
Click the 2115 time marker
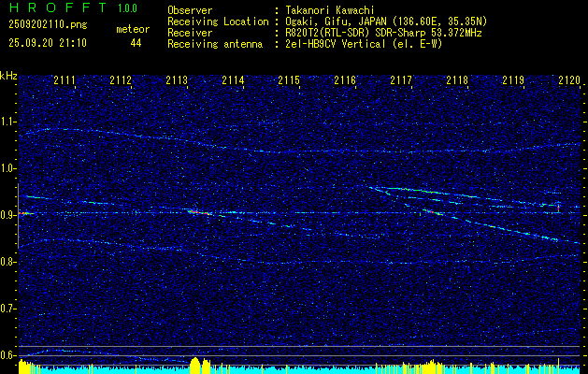click(289, 80)
